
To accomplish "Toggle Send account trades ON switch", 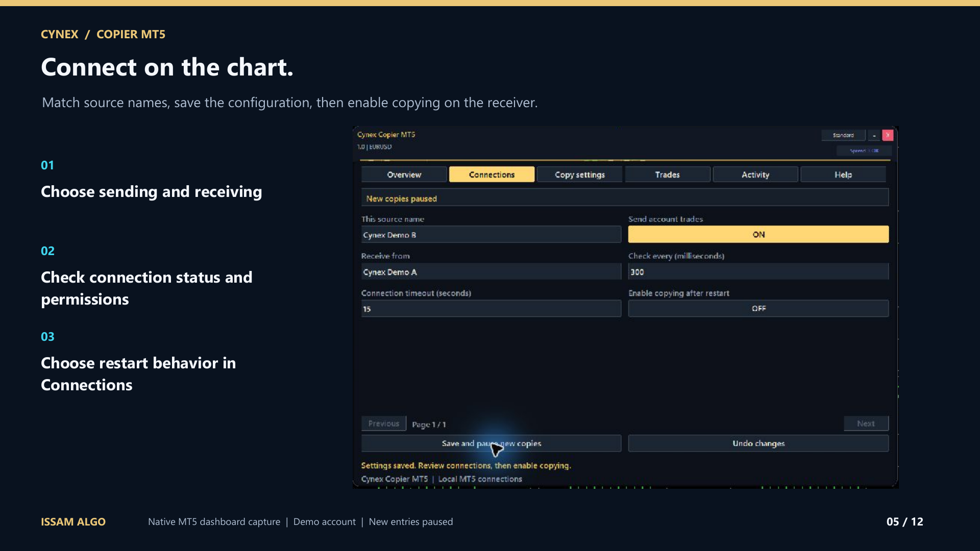I will 758,234.
